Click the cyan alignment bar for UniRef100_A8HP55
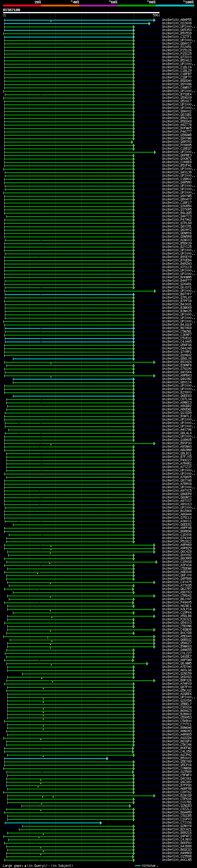The image size is (197, 868). coord(79,20)
